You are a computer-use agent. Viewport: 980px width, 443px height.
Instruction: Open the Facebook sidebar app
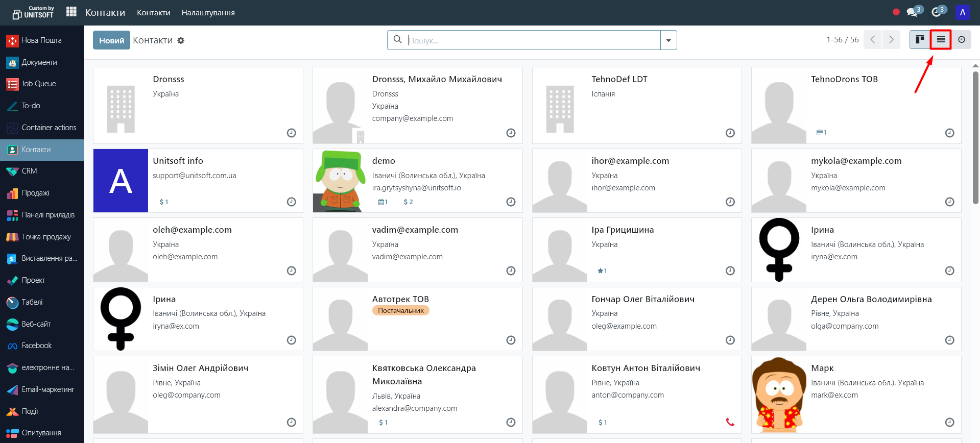[x=36, y=346]
